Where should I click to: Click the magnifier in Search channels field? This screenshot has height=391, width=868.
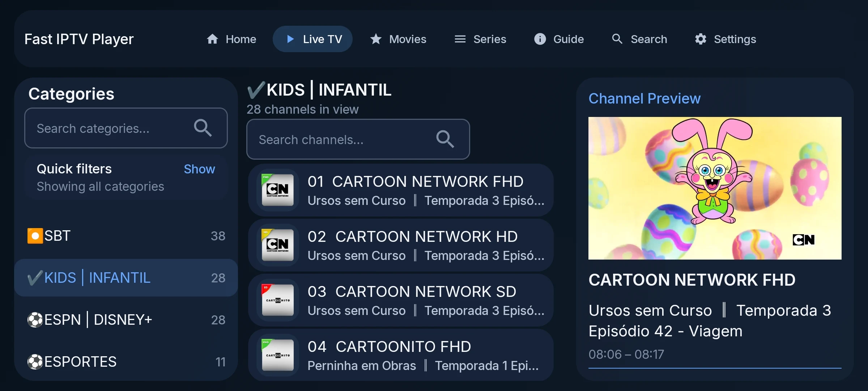[x=445, y=139]
